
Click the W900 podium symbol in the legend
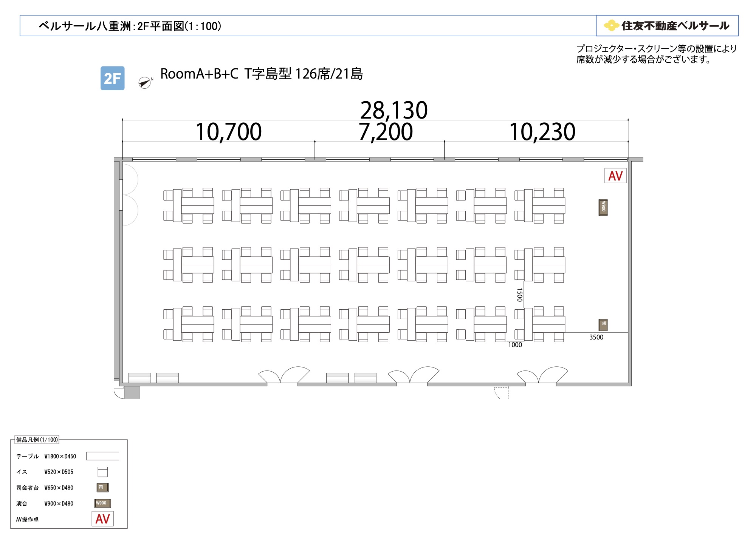click(102, 503)
